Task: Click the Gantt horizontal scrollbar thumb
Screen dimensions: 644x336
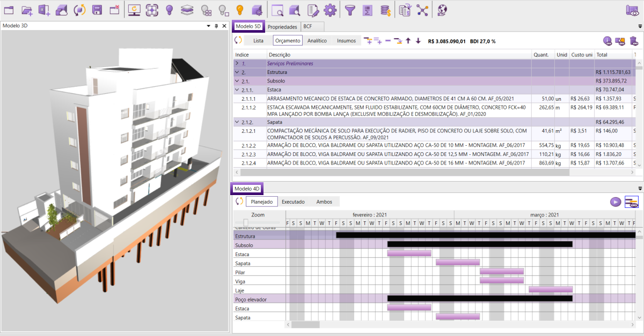Action: (x=305, y=324)
